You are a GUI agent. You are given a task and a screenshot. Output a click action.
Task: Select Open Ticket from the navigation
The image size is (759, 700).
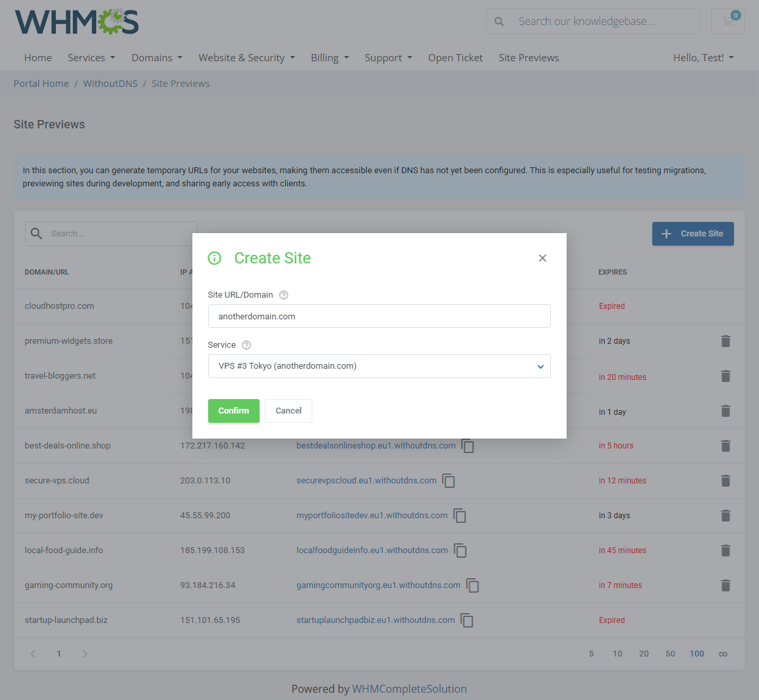click(455, 57)
